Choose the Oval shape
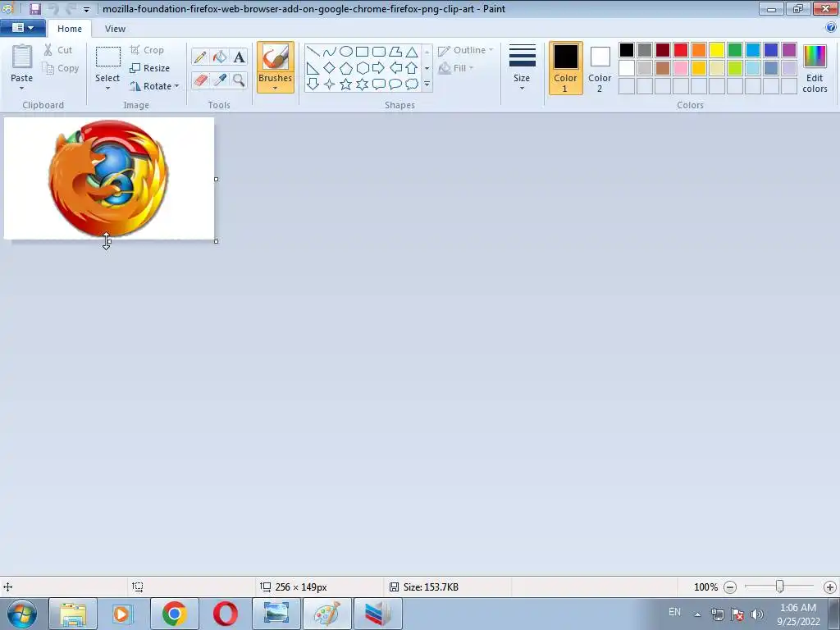This screenshot has height=630, width=840. click(346, 52)
